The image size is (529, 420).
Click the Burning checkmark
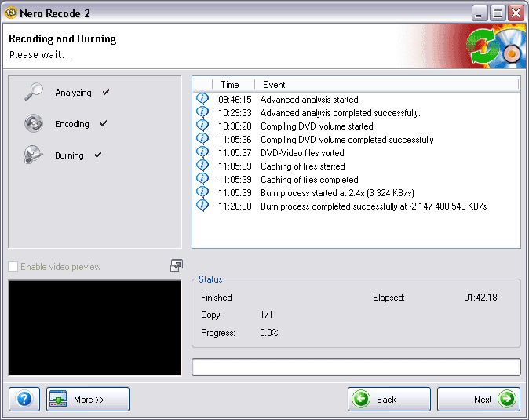coord(98,155)
